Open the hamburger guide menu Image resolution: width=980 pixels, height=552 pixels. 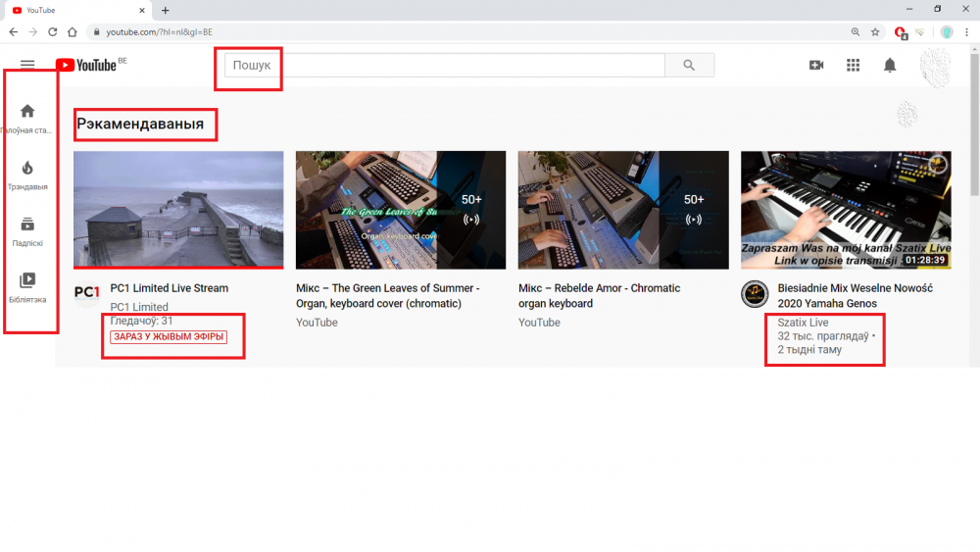26,64
